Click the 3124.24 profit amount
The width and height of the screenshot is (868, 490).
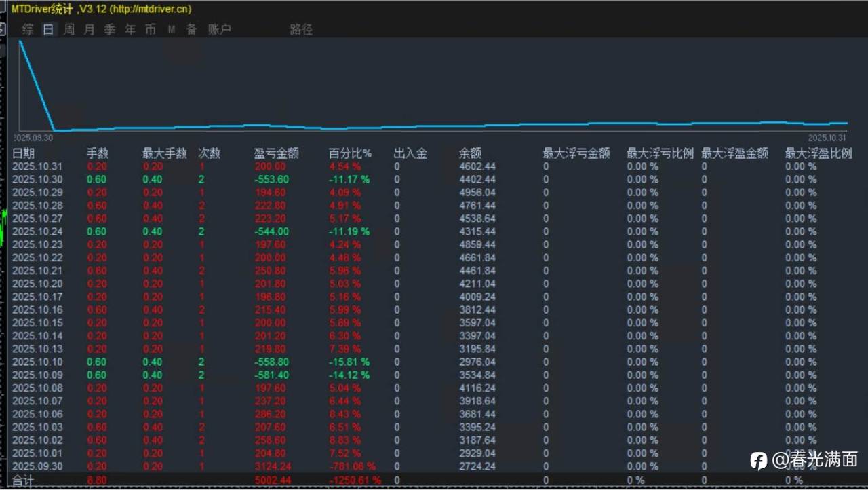273,466
